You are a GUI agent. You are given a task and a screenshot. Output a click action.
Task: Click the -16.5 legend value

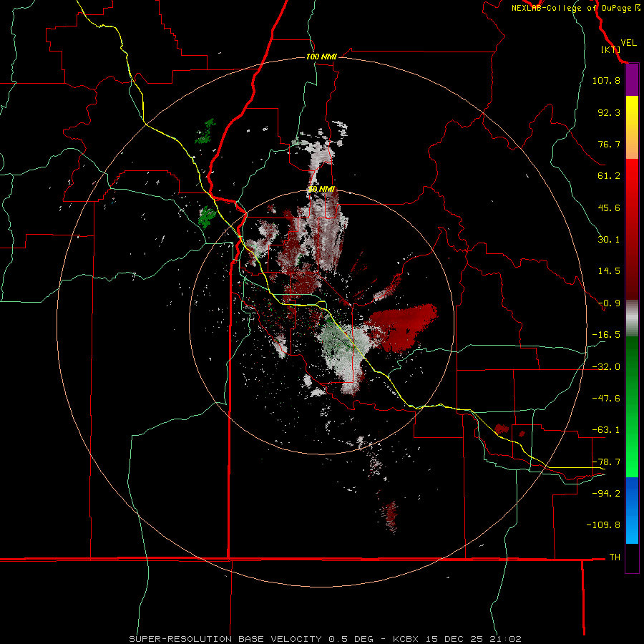pos(606,335)
